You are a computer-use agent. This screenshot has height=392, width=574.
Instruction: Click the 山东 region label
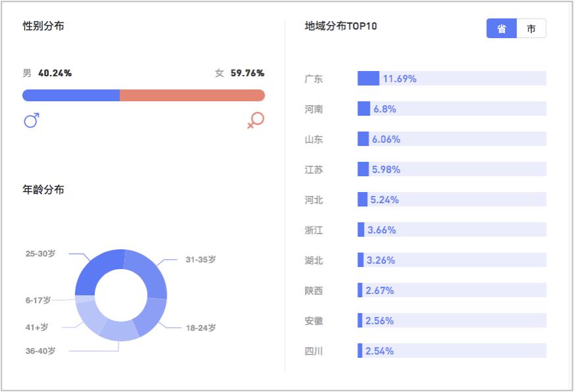click(x=314, y=139)
